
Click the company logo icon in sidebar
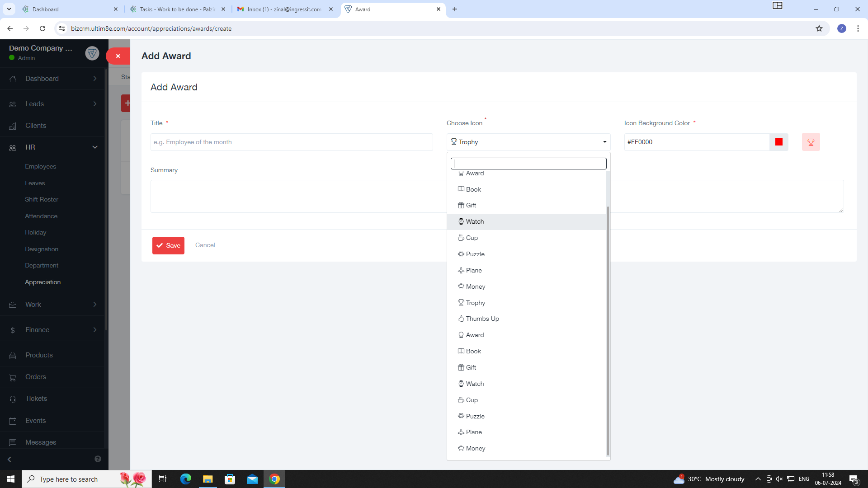tap(92, 53)
